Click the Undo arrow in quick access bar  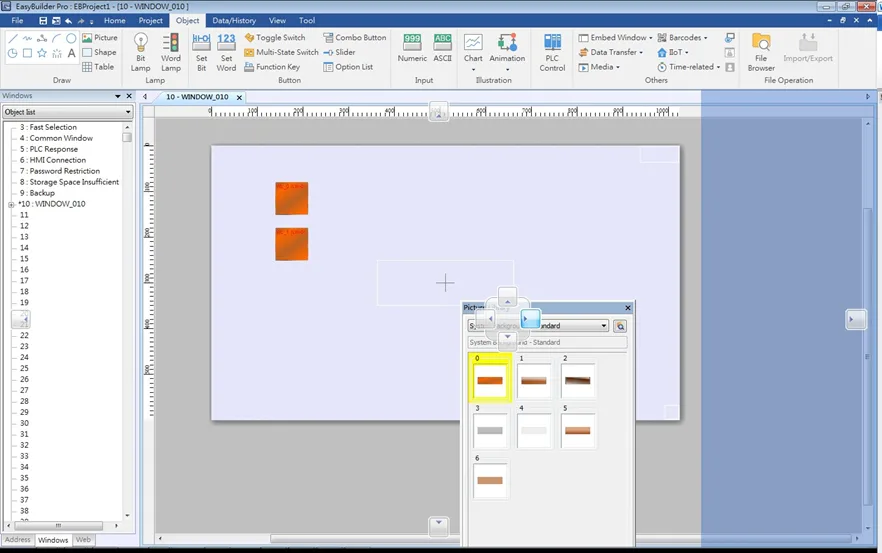(69, 21)
